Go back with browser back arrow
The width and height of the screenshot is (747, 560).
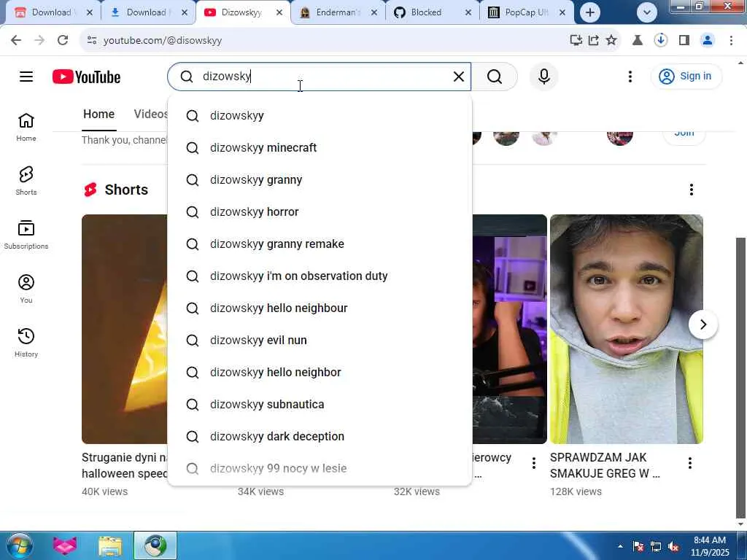(16, 40)
